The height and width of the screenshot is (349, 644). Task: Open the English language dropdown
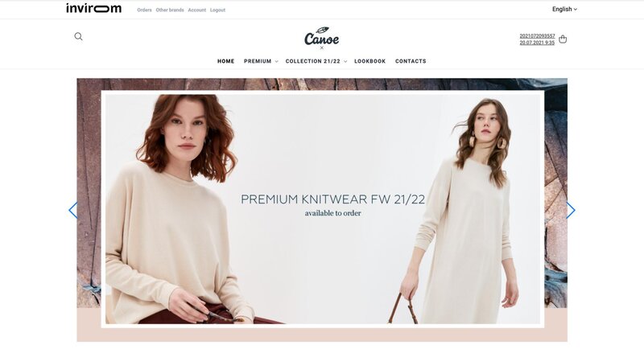pos(564,9)
